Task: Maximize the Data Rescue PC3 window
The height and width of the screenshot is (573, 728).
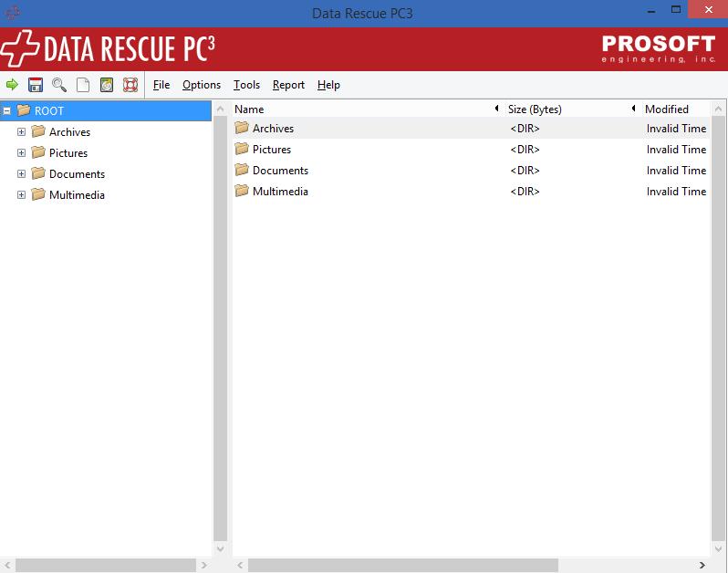Action: coord(676,9)
